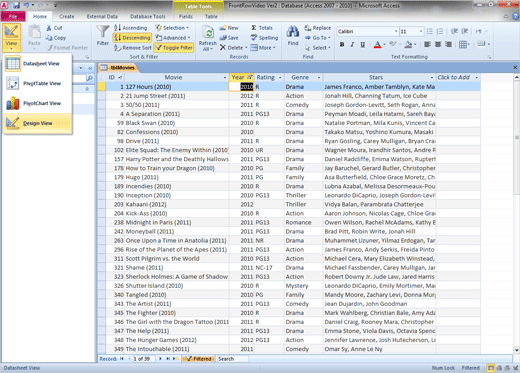Save the current record
The width and height of the screenshot is (520, 373).
pos(229,38)
